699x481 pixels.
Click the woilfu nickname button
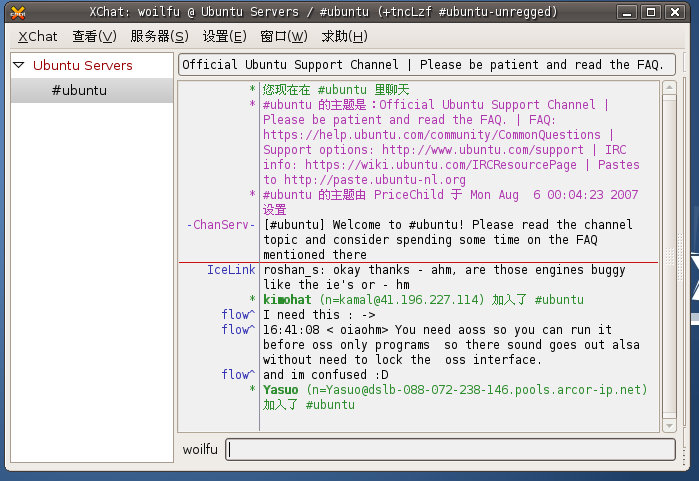click(200, 450)
